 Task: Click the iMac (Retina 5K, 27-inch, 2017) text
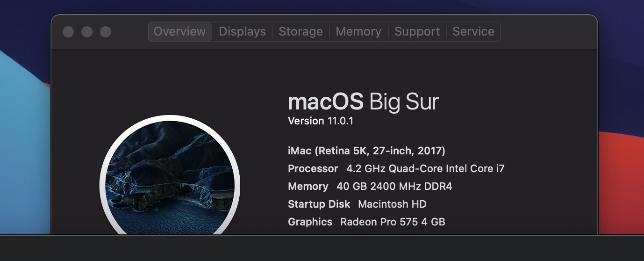366,151
